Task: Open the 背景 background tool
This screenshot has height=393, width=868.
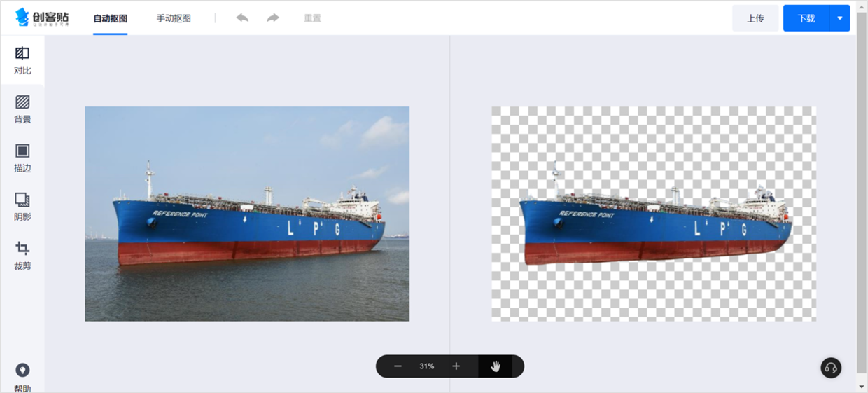Action: coord(22,109)
